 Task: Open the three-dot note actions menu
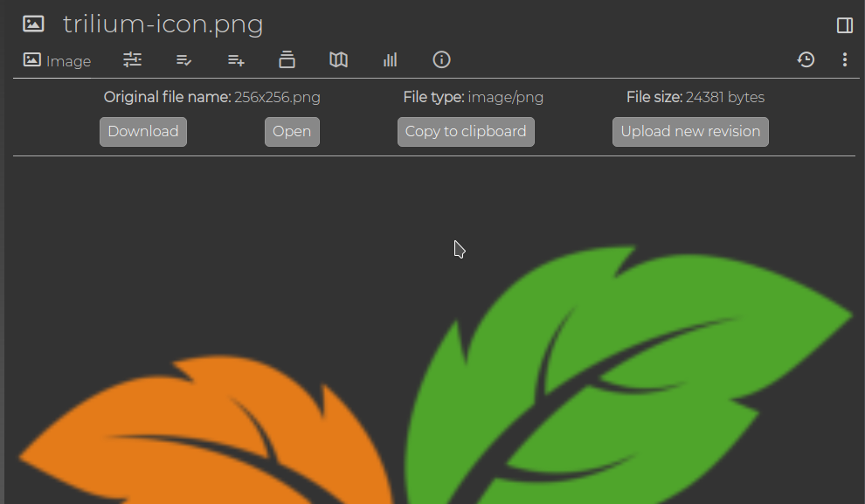pos(845,59)
